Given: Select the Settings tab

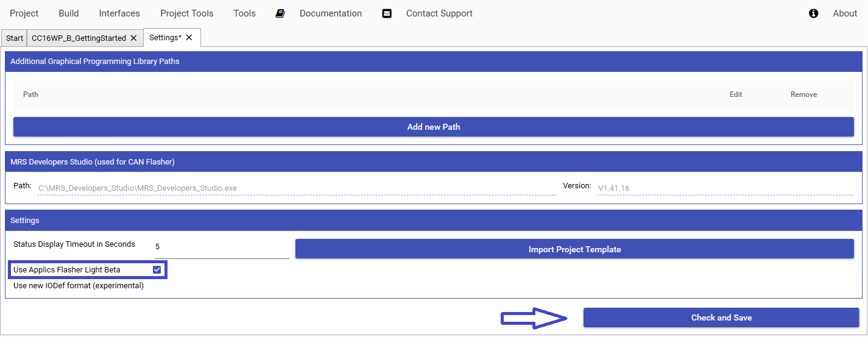Looking at the screenshot, I should pyautogui.click(x=165, y=38).
